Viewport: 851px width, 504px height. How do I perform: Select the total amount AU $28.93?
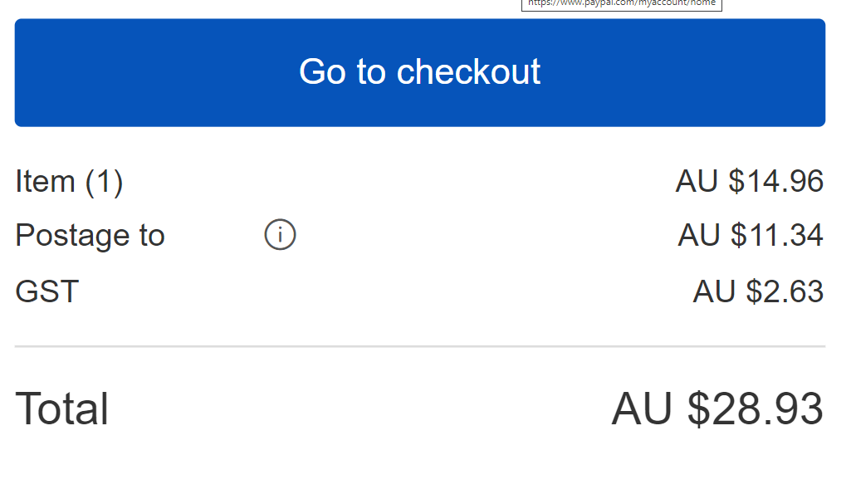click(x=717, y=409)
